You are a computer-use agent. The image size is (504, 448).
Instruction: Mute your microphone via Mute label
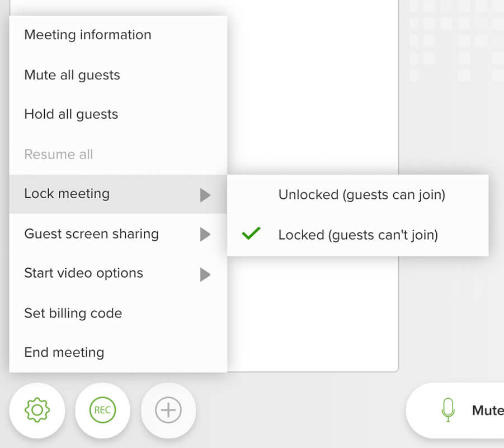(488, 410)
